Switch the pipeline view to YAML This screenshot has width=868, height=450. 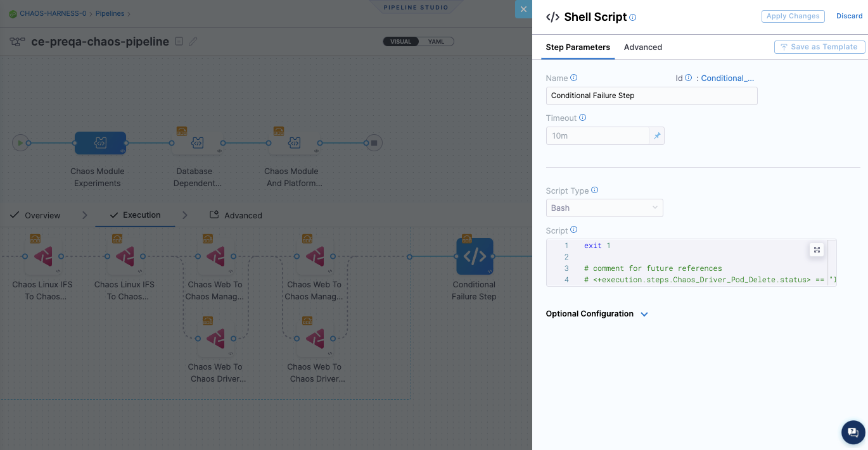[437, 41]
